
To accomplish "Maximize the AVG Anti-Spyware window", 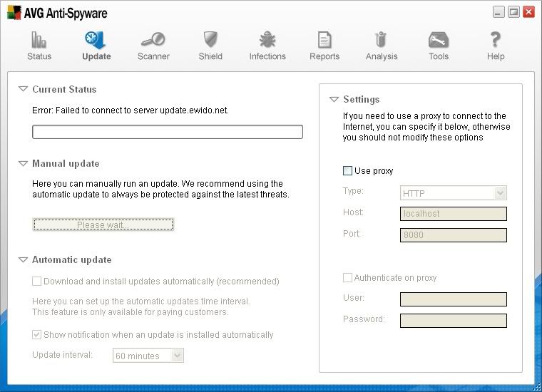I will (x=513, y=12).
